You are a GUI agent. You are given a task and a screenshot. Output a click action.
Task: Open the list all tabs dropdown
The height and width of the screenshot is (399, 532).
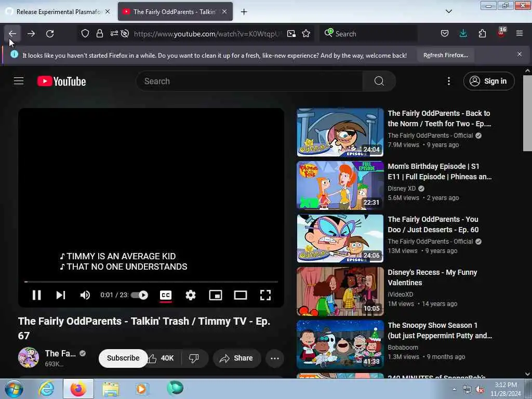(x=448, y=11)
